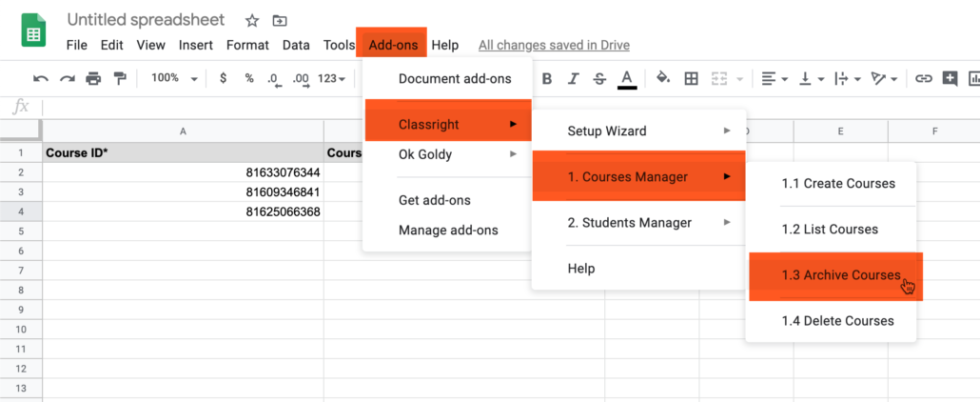Image resolution: width=980 pixels, height=402 pixels.
Task: Select column F header
Action: (933, 131)
